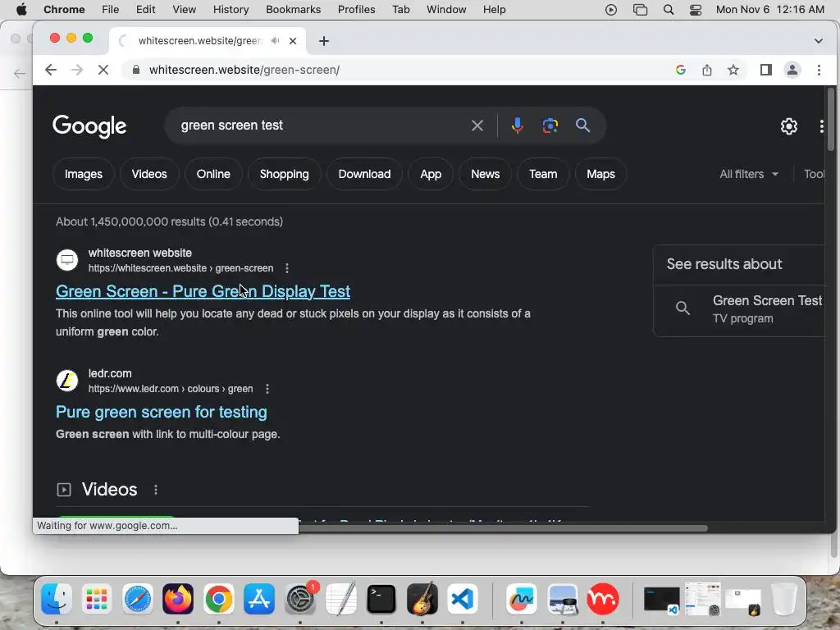Screen dimensions: 840x630
Task: Start voice search with the microphone icon
Action: (517, 126)
